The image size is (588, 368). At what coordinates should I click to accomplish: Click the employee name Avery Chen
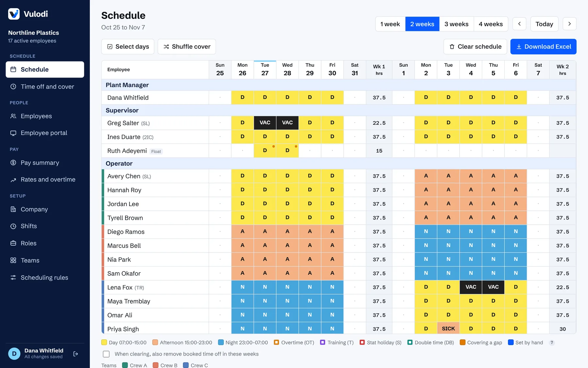pyautogui.click(x=123, y=176)
